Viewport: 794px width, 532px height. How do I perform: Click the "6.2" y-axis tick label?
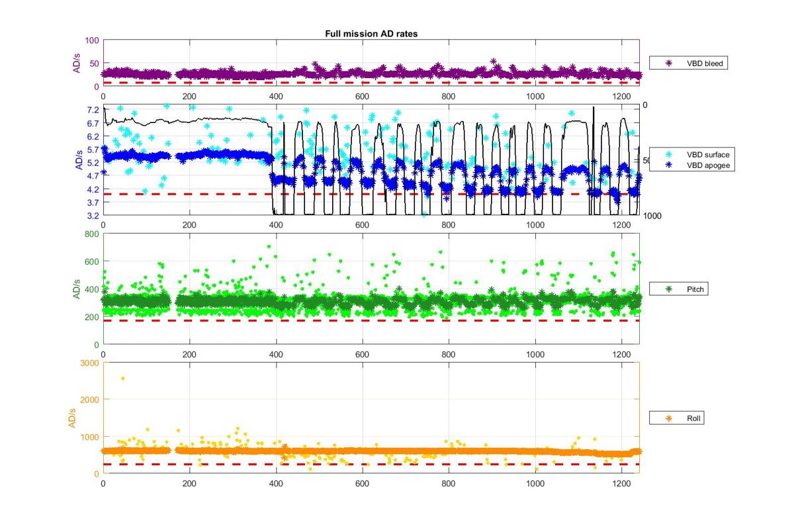click(93, 136)
